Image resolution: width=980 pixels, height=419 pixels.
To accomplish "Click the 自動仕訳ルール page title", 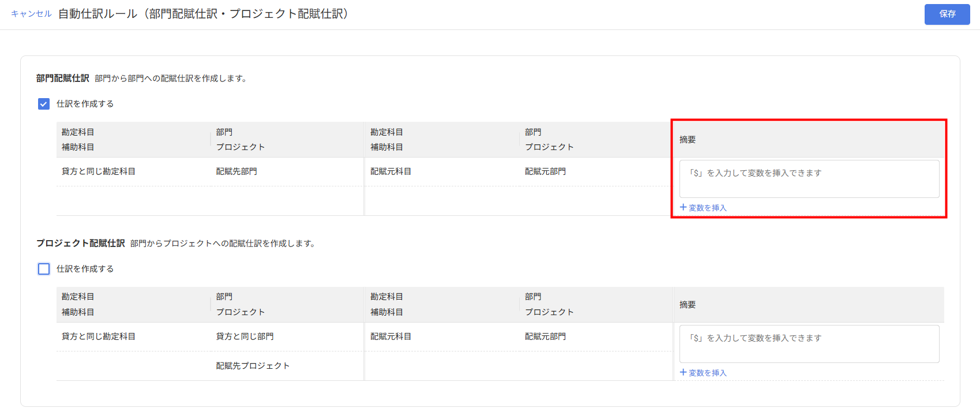I will (203, 14).
